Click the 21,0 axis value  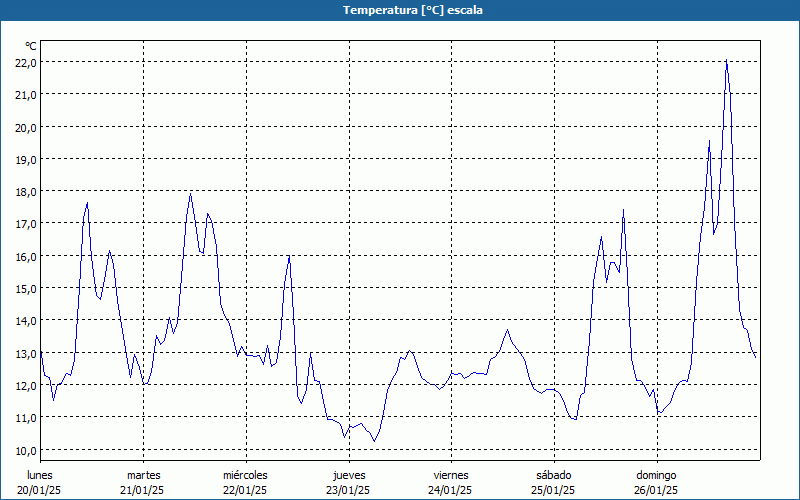26,95
